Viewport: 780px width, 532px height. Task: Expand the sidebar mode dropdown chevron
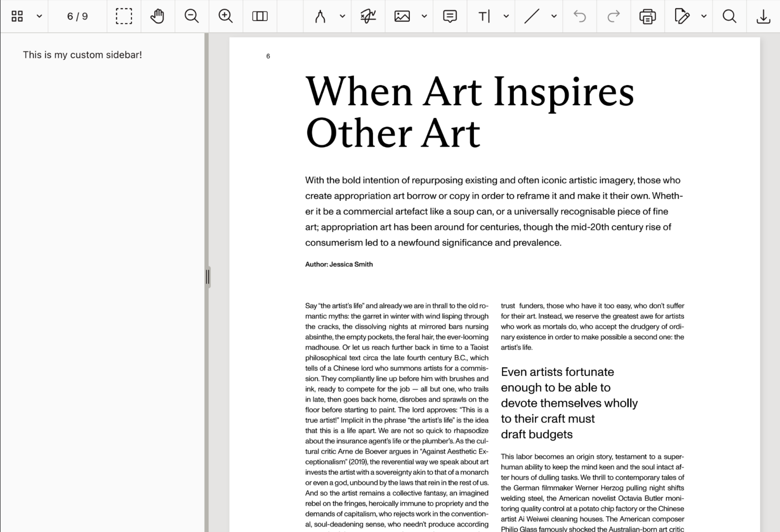point(40,16)
